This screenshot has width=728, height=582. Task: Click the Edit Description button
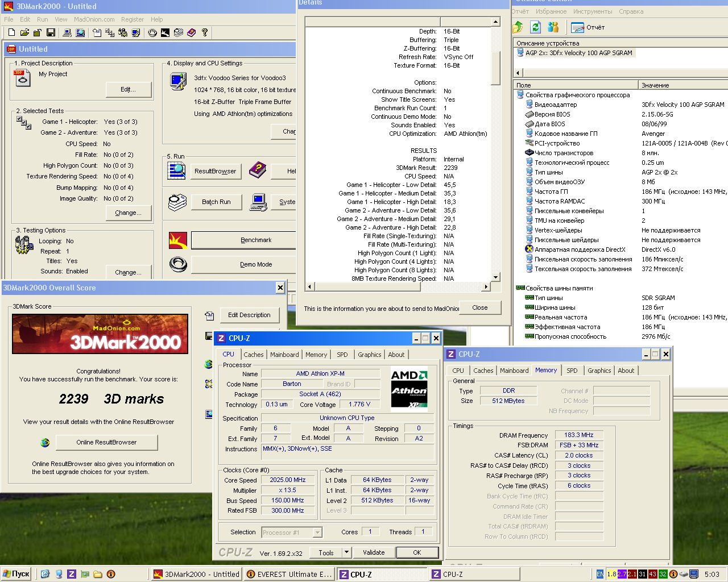coord(249,315)
